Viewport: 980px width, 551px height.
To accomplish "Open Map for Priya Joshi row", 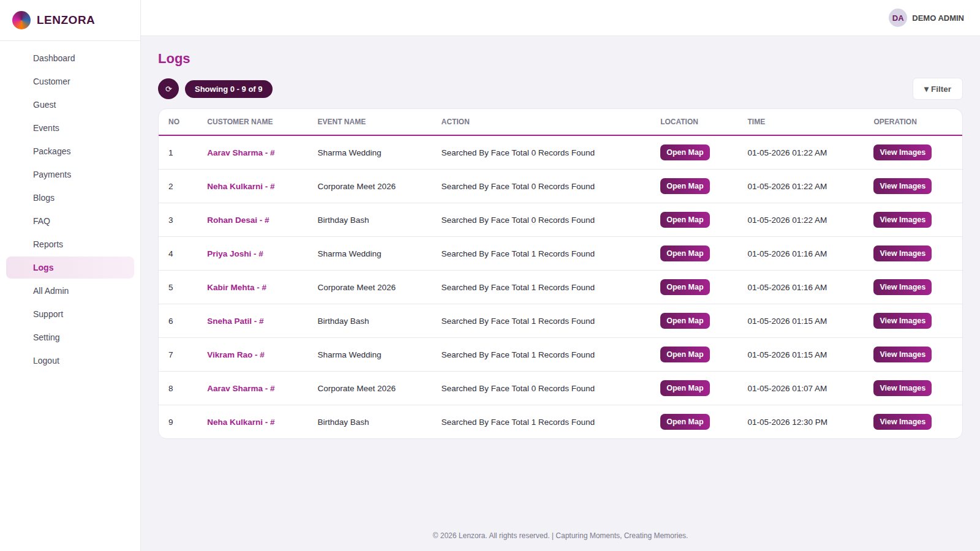I will click(685, 253).
